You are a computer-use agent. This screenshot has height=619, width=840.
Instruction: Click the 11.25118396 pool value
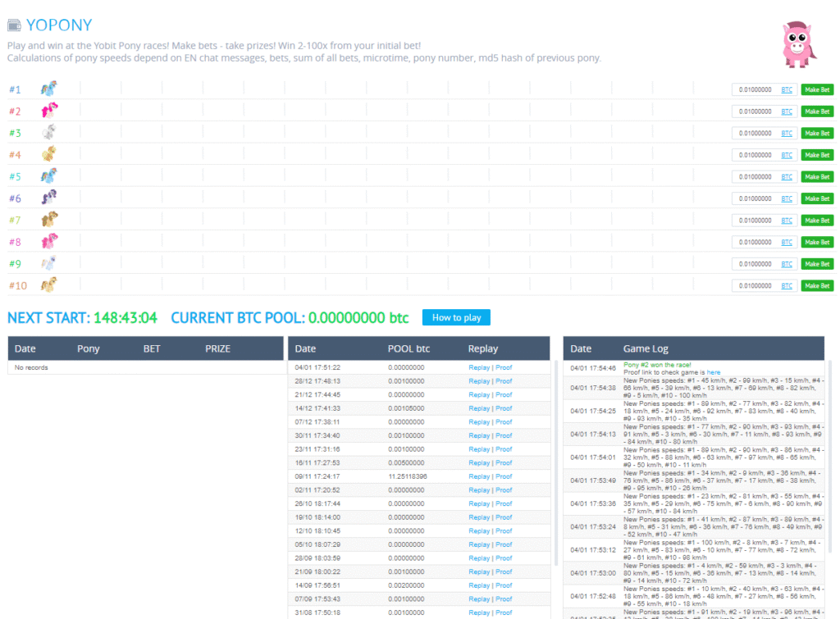(408, 476)
